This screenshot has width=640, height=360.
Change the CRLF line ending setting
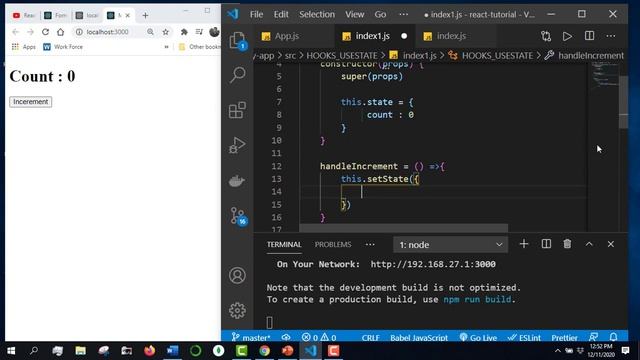point(371,338)
